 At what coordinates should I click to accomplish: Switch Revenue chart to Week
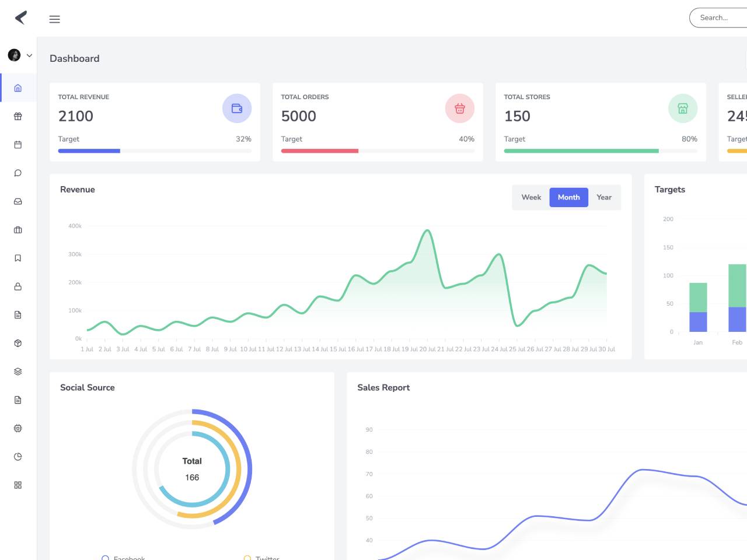[x=531, y=197]
